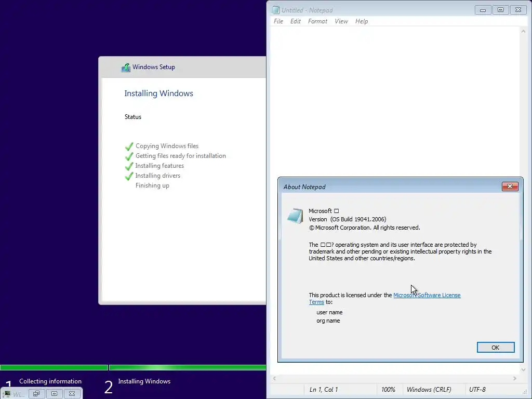Click the 100% zoom status entry
The width and height of the screenshot is (532, 399).
tap(388, 390)
